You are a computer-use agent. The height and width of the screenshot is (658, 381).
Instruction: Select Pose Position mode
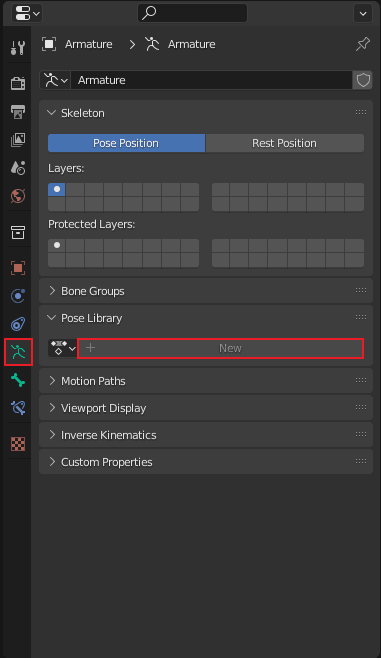coord(126,143)
